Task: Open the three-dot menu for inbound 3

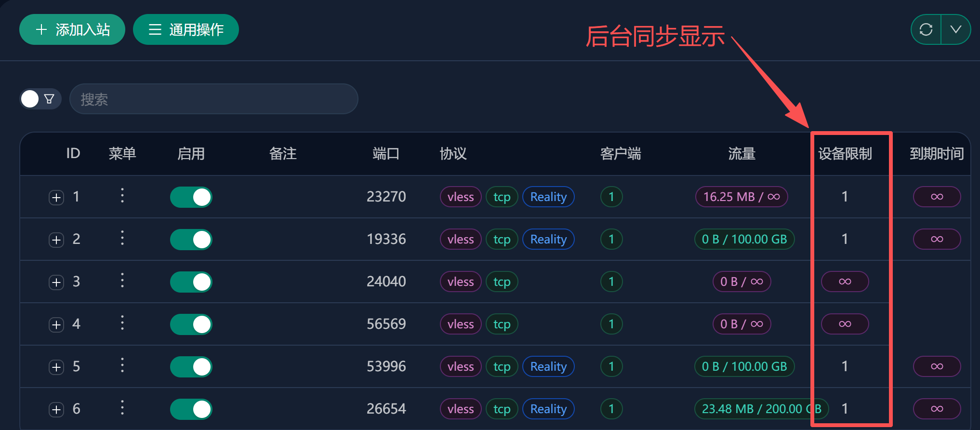Action: 122,281
